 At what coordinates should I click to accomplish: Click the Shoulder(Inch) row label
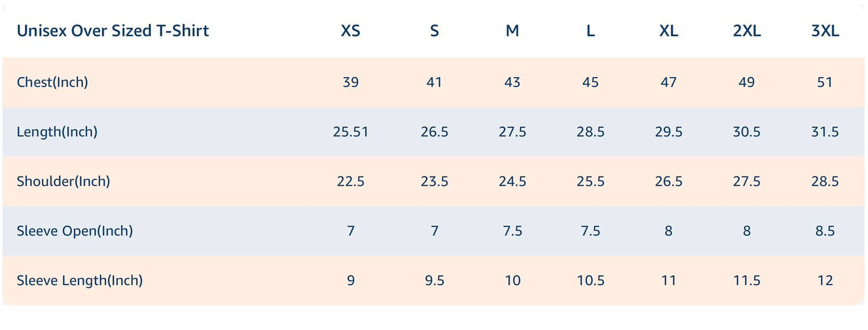[63, 181]
